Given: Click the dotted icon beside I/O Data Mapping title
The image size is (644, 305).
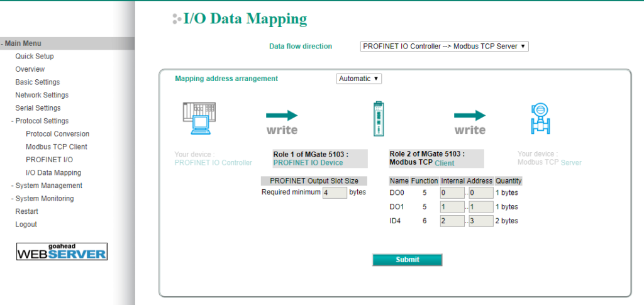Looking at the screenshot, I should 176,19.
